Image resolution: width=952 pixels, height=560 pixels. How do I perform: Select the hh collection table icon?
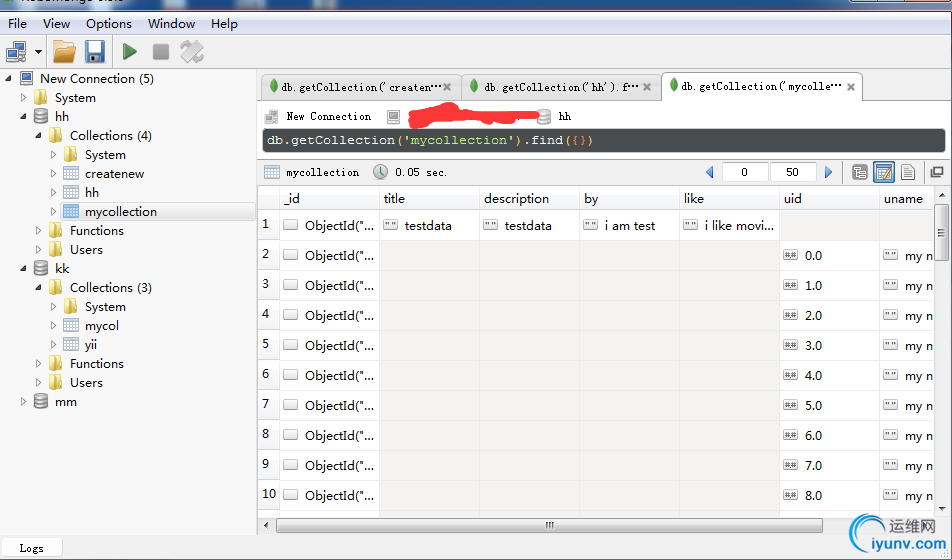[71, 193]
